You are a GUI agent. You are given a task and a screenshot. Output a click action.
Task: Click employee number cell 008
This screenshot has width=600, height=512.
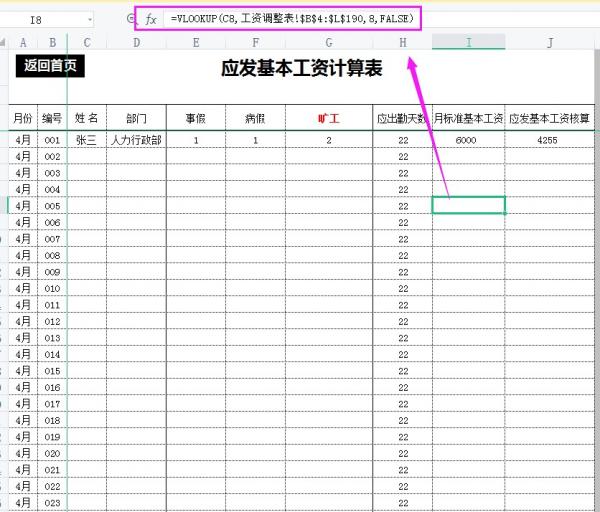tap(52, 256)
